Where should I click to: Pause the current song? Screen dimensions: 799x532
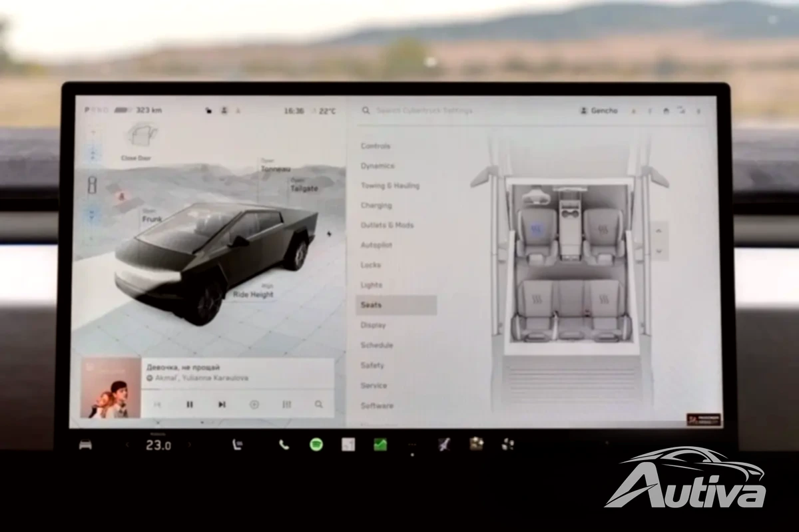[x=190, y=404]
